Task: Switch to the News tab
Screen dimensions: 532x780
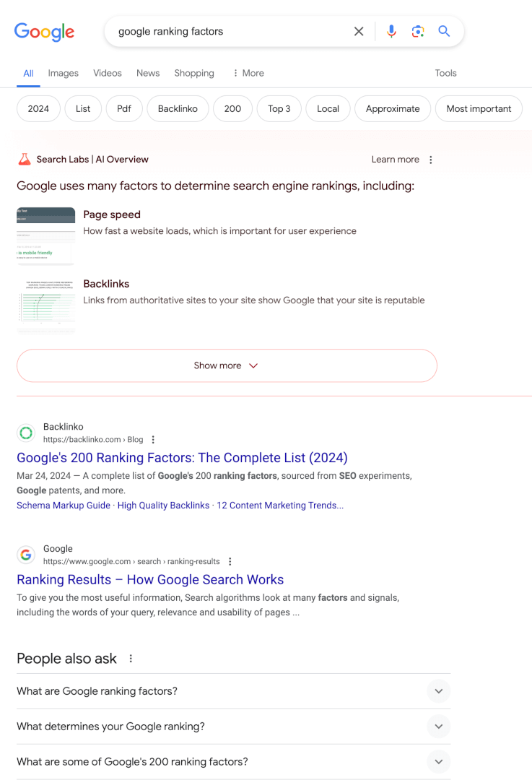Action: click(148, 73)
